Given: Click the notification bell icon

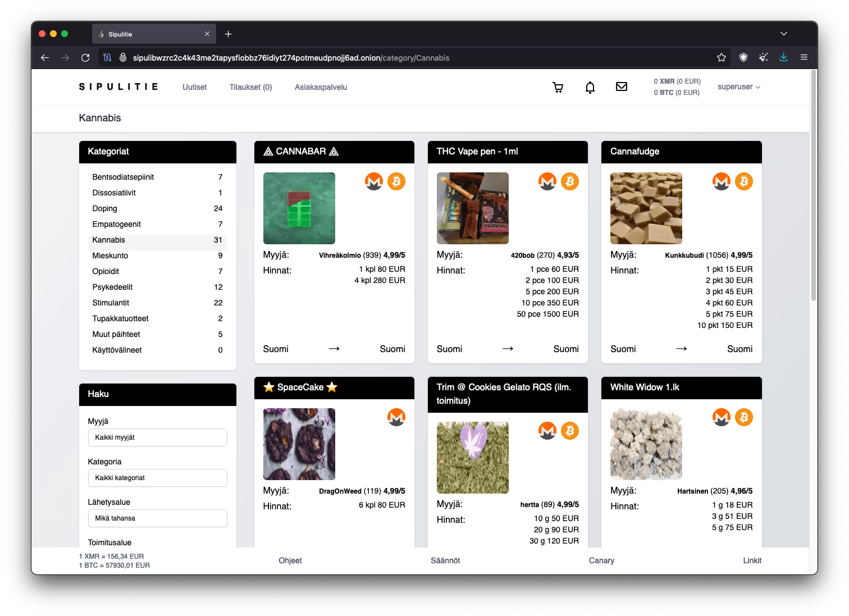Looking at the screenshot, I should [x=590, y=87].
